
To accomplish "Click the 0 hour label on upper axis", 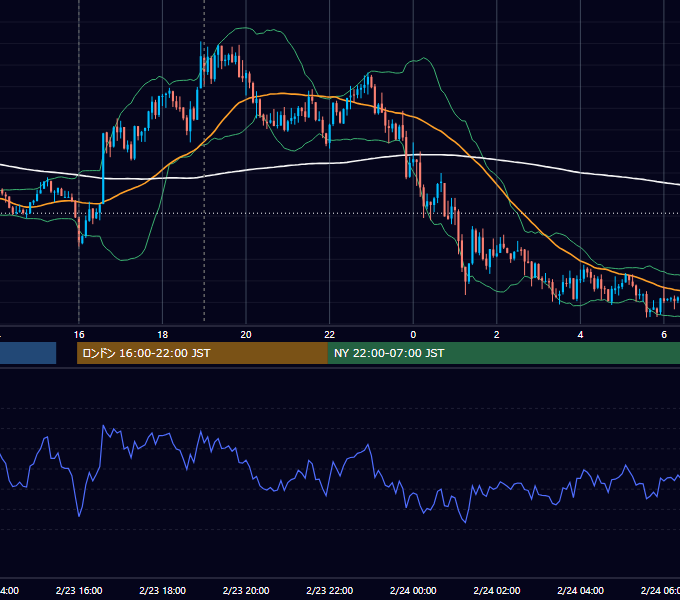I will click(413, 335).
